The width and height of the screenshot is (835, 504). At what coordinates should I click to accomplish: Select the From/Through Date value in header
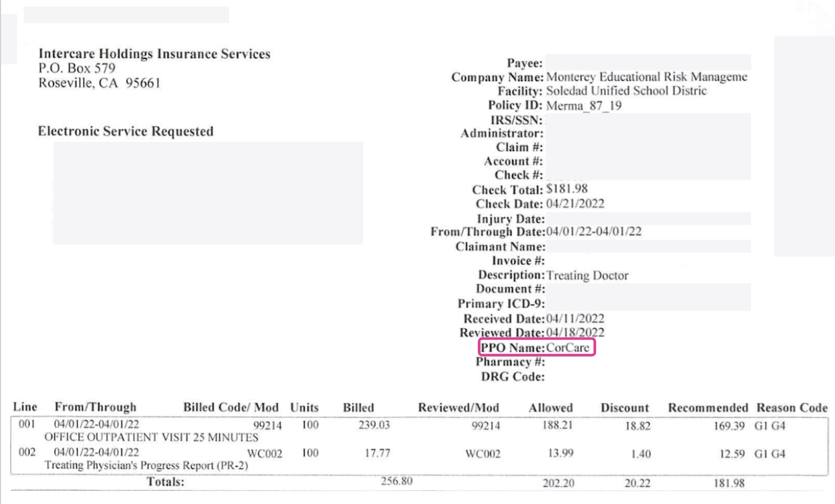coord(594,232)
